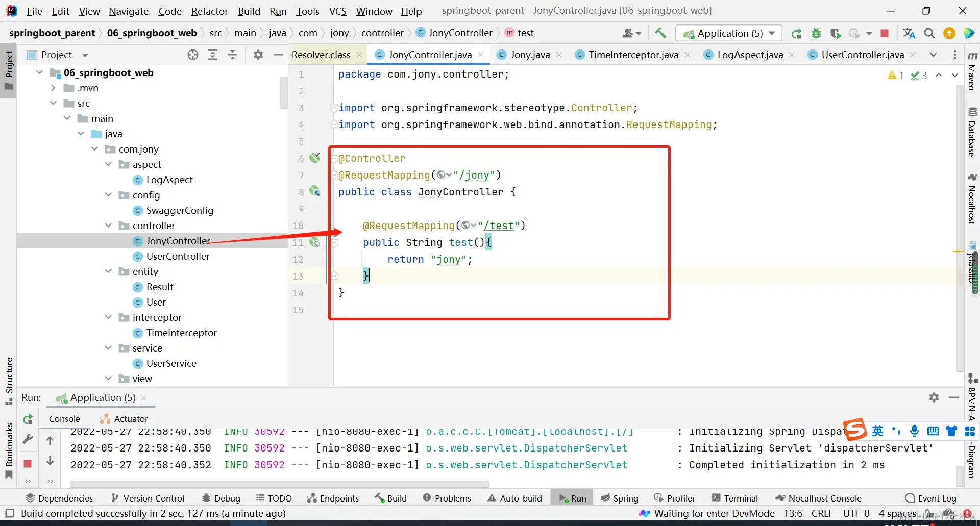Start debugging with the bug icon
980x526 pixels.
click(816, 33)
